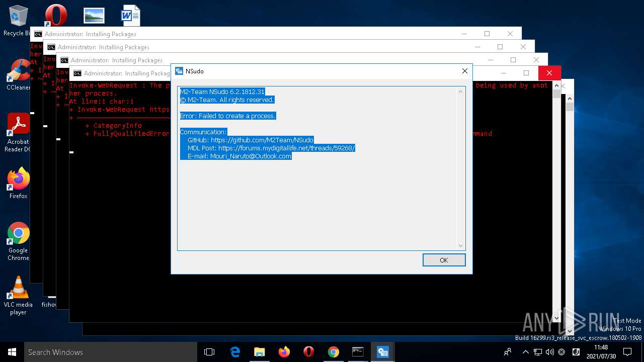Open the network tray icon
This screenshot has height=362, width=644.
pyautogui.click(x=538, y=352)
